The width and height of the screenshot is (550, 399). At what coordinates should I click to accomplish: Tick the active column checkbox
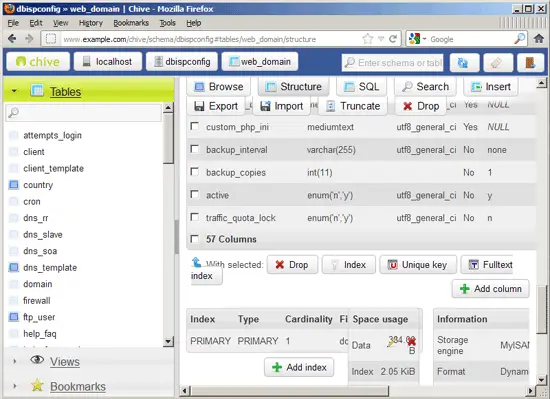[x=194, y=194]
